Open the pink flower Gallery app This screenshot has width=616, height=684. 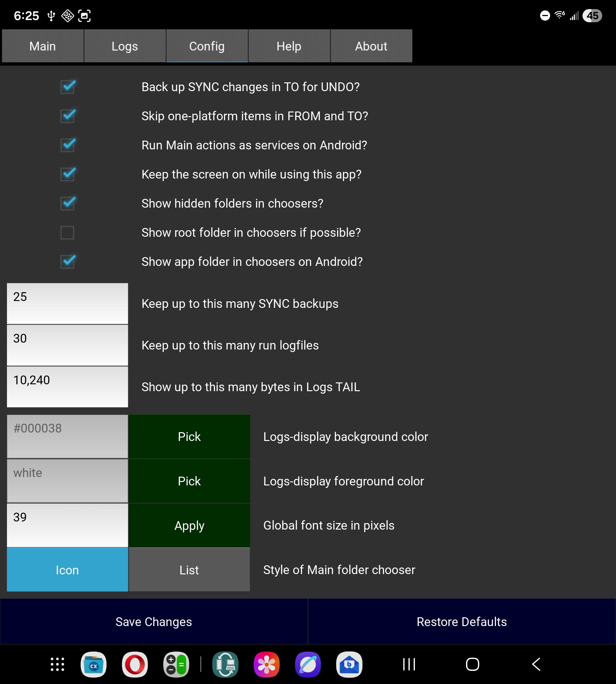pos(266,664)
